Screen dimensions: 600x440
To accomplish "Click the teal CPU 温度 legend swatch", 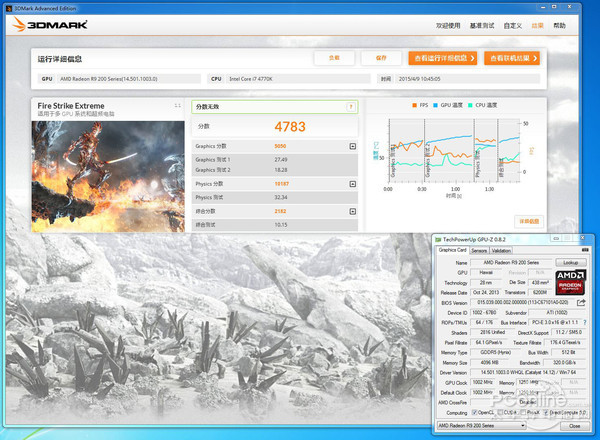I will pos(470,105).
